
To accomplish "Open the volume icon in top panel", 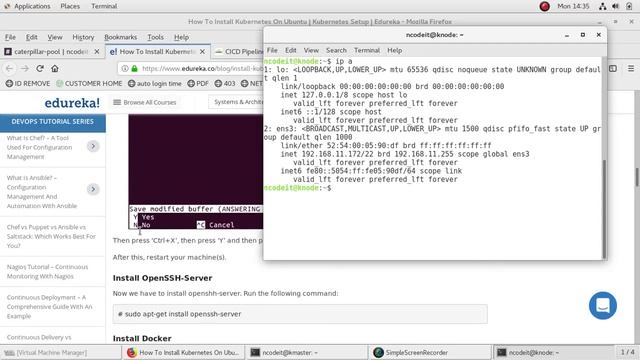I will point(616,6).
